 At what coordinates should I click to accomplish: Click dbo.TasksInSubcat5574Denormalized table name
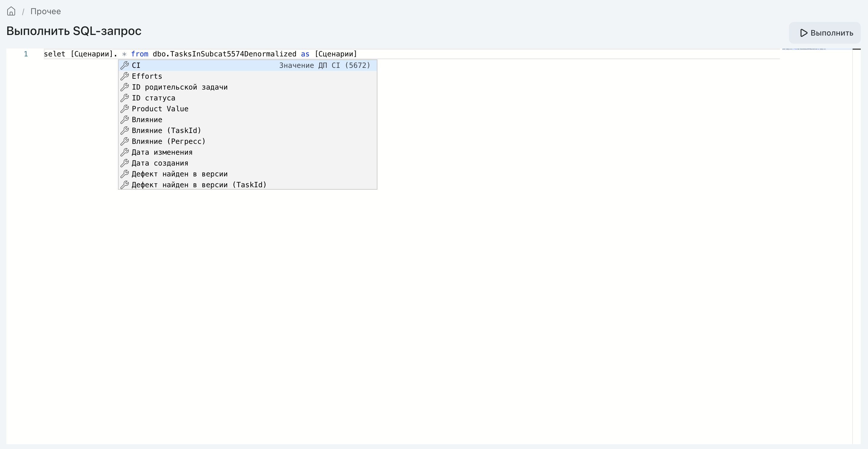pos(224,54)
